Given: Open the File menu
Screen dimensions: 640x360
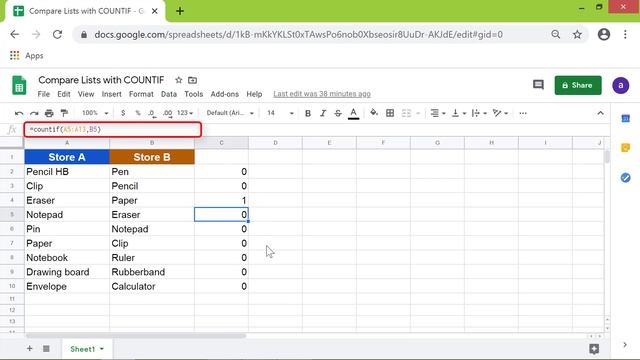Looking at the screenshot, I should (44, 94).
